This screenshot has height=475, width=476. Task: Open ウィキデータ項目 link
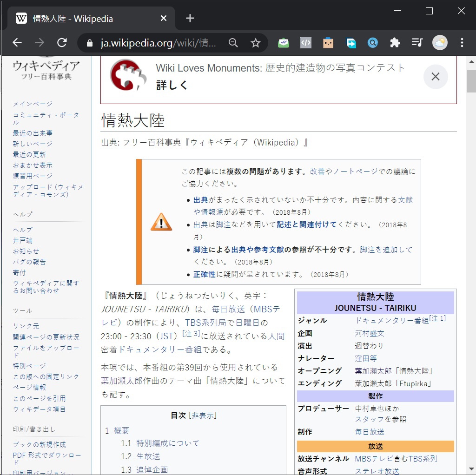(x=39, y=409)
